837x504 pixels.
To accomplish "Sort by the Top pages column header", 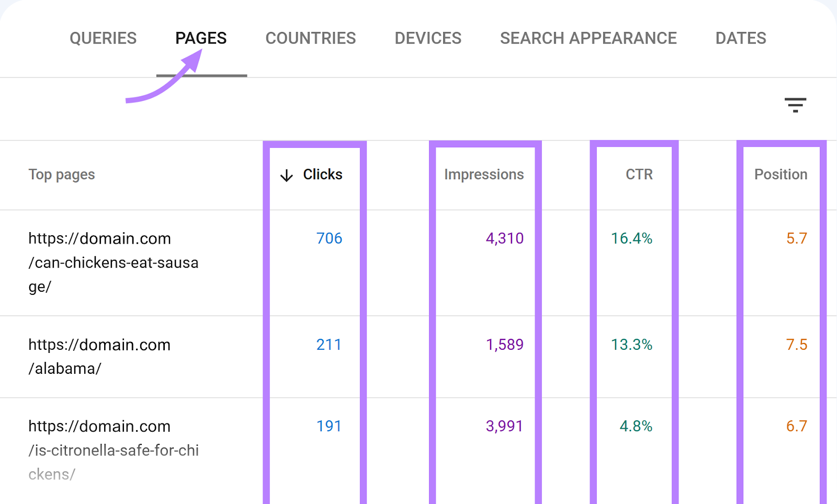I will click(62, 175).
